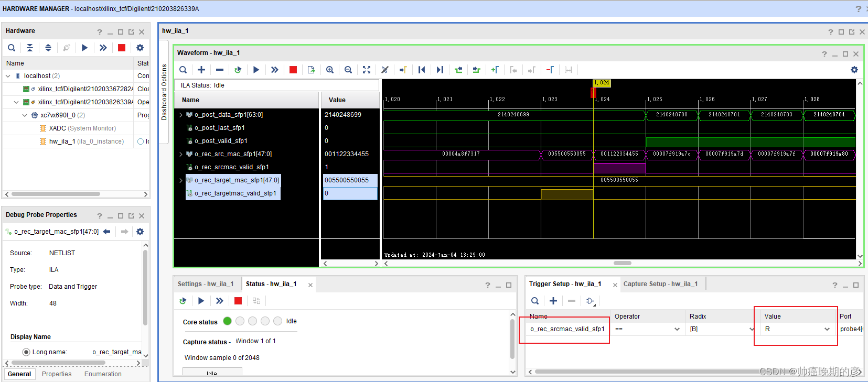Remove the probe with Waveform minus icon
The image size is (868, 382).
(220, 70)
